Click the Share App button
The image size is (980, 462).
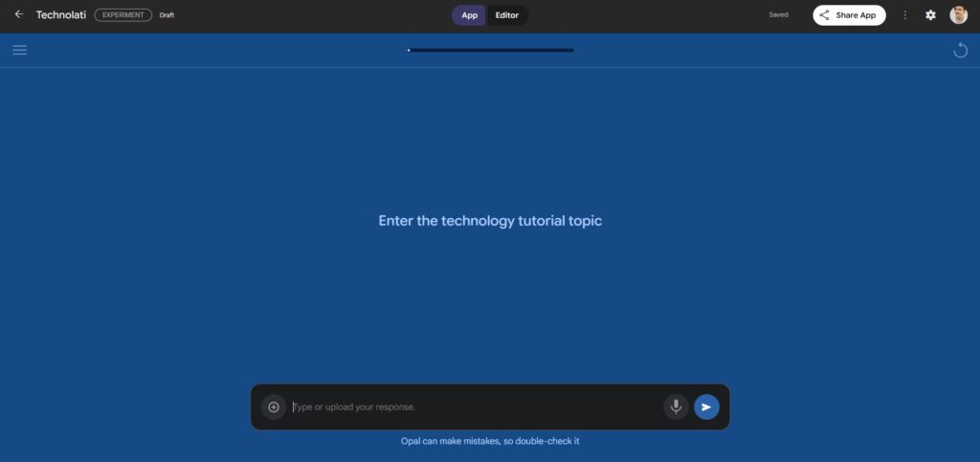click(x=849, y=15)
